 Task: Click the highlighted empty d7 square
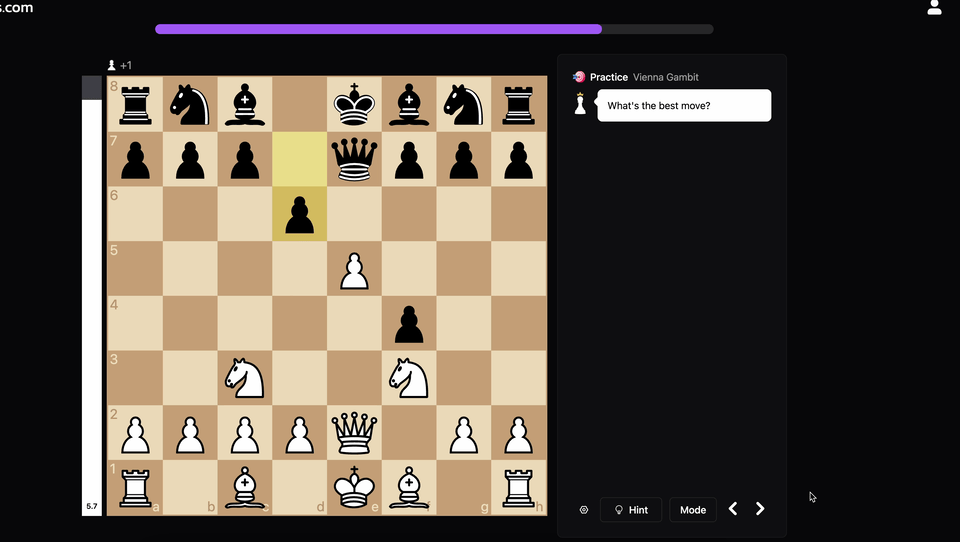[299, 159]
